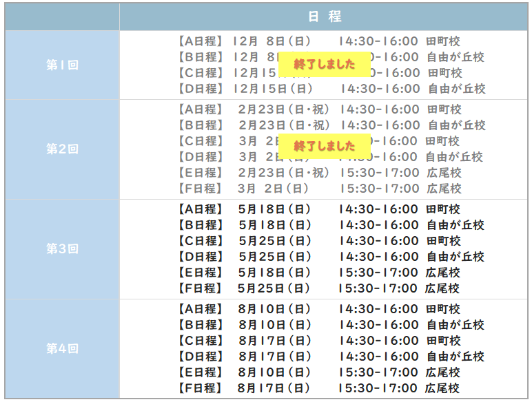Pick 第4回【C日程】8月17日 田町校 line
Screen dimensions: 532x402
pos(319,341)
